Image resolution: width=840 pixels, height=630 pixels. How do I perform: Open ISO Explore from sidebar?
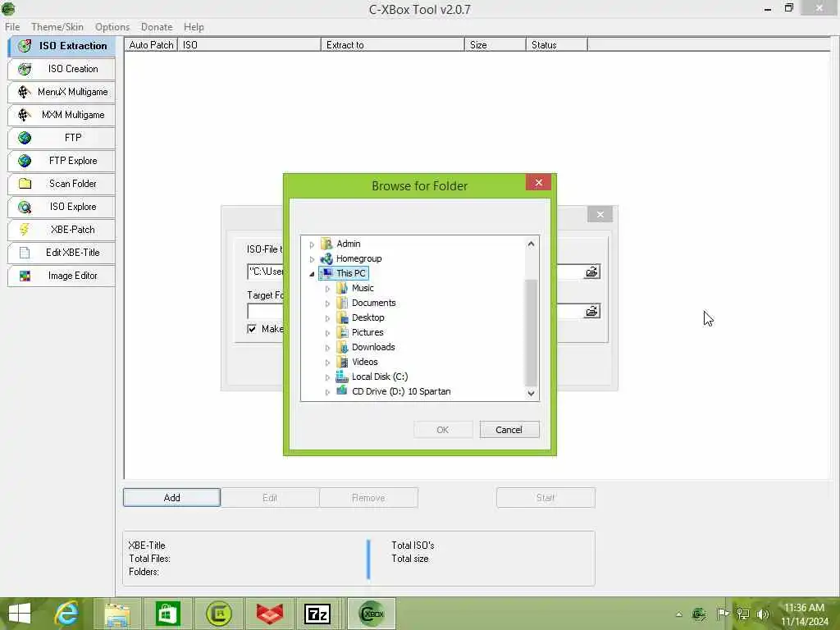[62, 207]
